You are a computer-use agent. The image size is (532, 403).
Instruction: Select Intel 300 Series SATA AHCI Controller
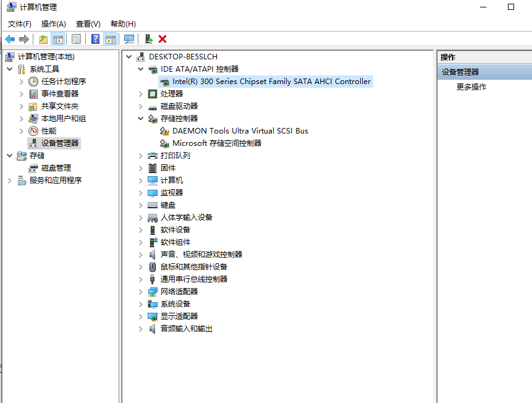271,82
